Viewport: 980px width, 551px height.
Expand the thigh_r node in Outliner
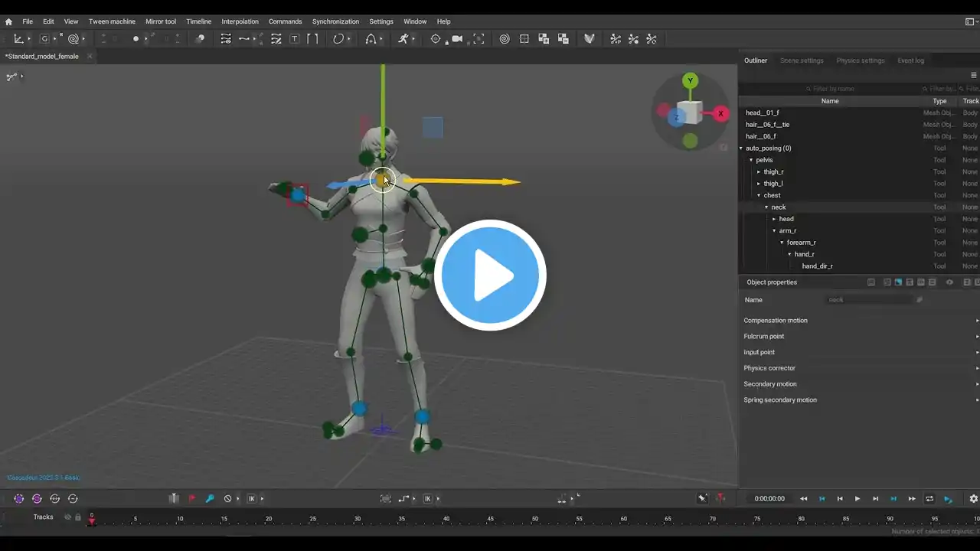[759, 172]
